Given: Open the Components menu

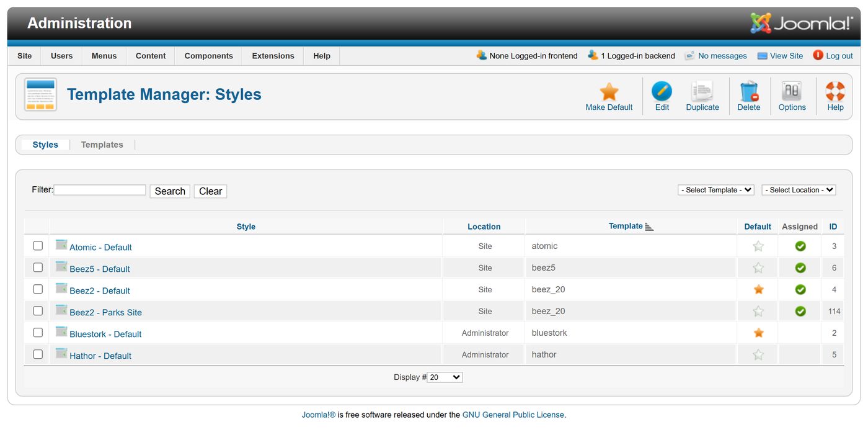Looking at the screenshot, I should 209,56.
